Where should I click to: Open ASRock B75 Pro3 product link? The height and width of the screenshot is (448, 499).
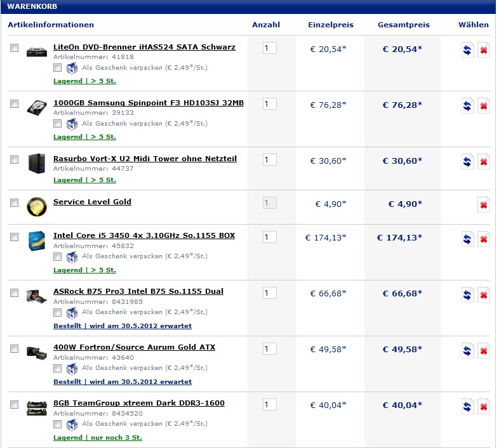(138, 291)
